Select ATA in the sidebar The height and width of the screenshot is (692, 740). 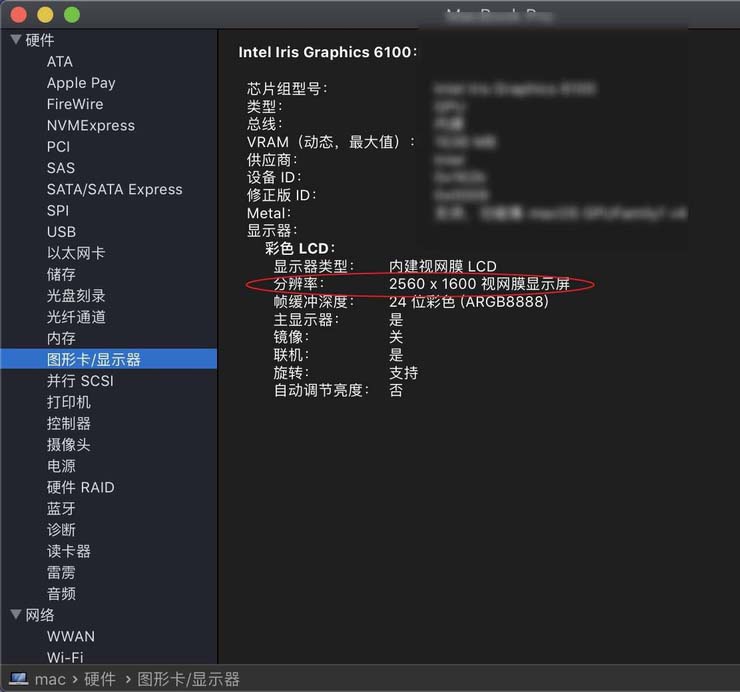[60, 62]
